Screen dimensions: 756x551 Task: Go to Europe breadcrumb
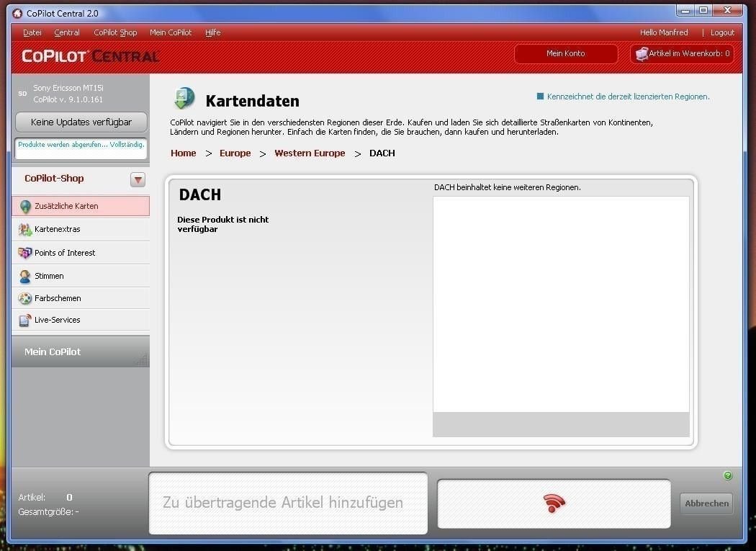click(x=235, y=153)
